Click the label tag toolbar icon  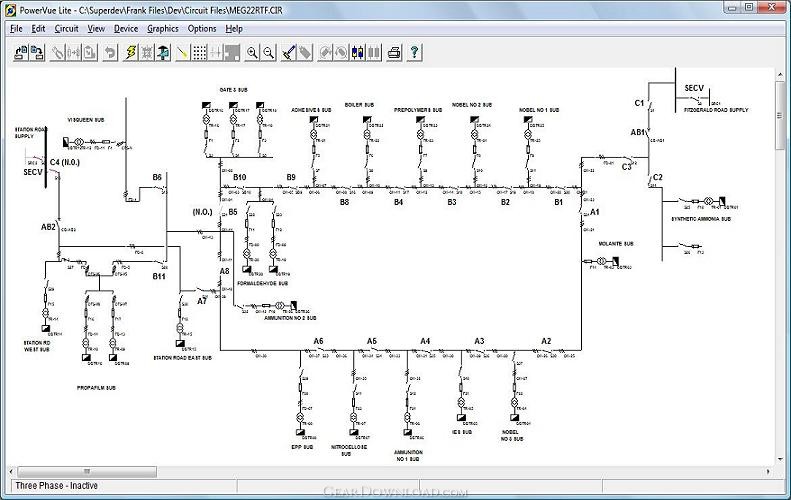pos(305,52)
